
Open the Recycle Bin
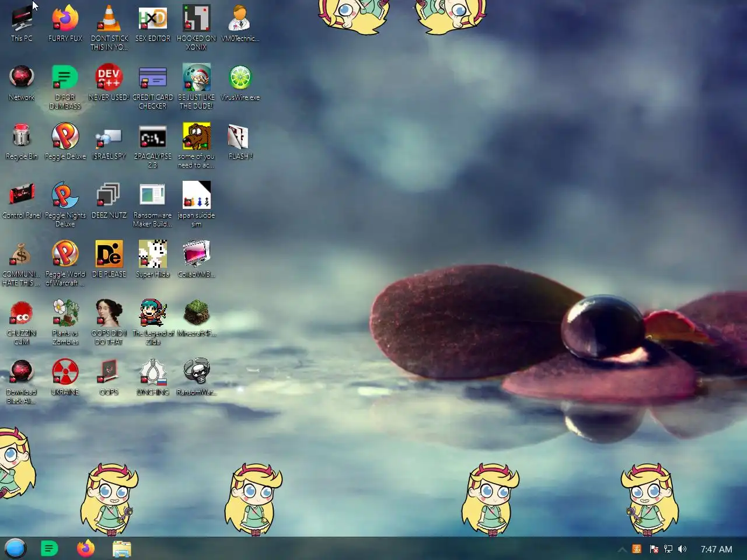[22, 141]
